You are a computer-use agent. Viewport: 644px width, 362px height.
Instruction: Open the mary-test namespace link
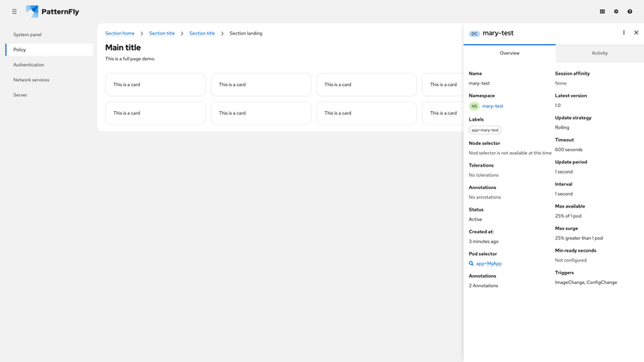click(493, 106)
